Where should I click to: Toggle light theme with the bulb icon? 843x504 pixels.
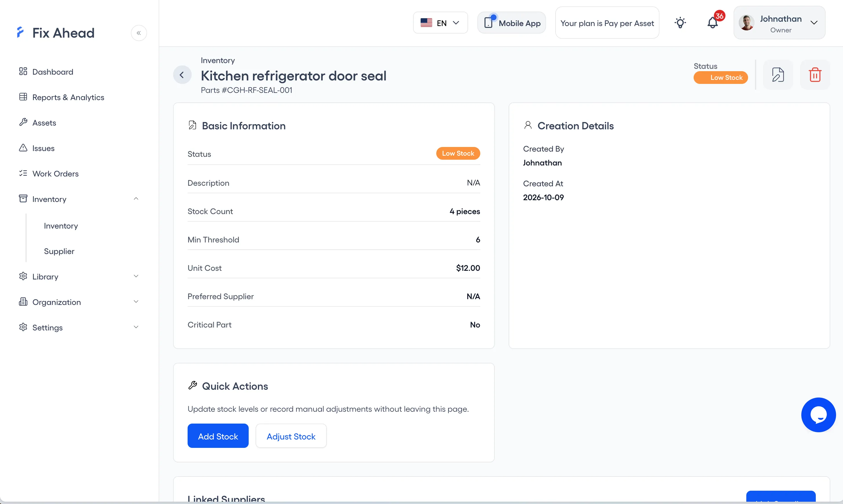click(680, 23)
